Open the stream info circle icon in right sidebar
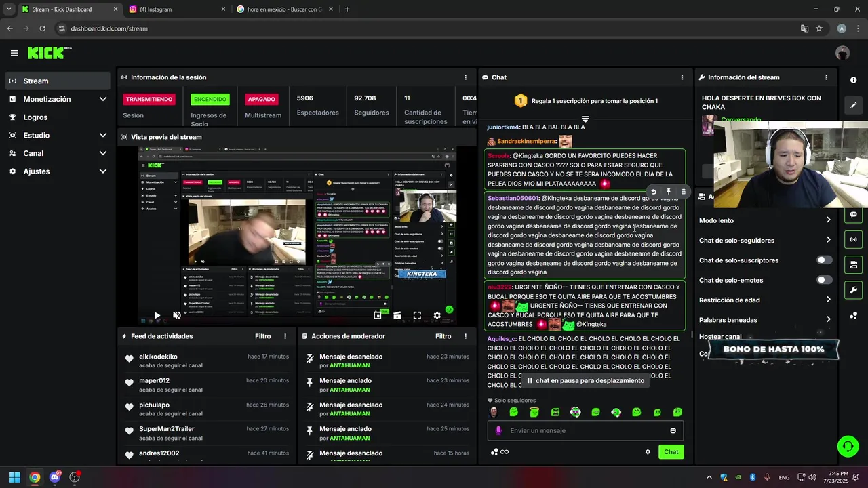The height and width of the screenshot is (488, 868). point(853,80)
